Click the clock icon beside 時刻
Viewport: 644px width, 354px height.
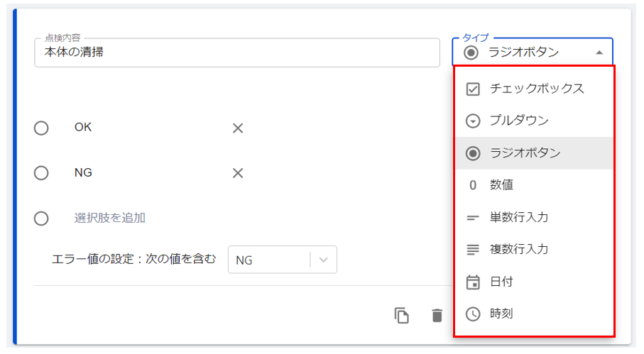click(473, 314)
